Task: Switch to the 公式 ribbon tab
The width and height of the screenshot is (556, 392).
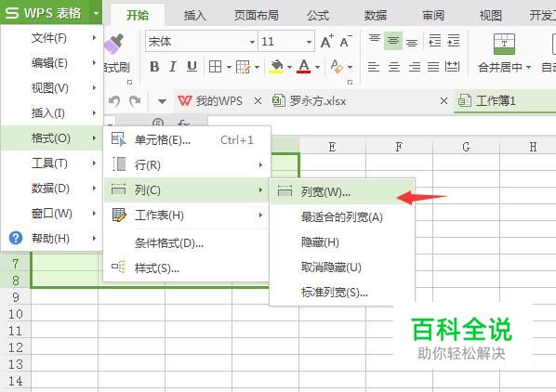Action: tap(318, 15)
